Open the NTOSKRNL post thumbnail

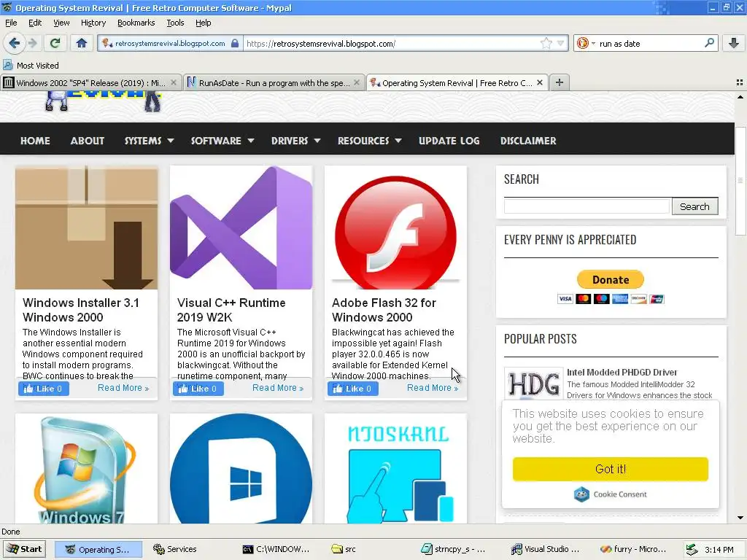click(395, 469)
